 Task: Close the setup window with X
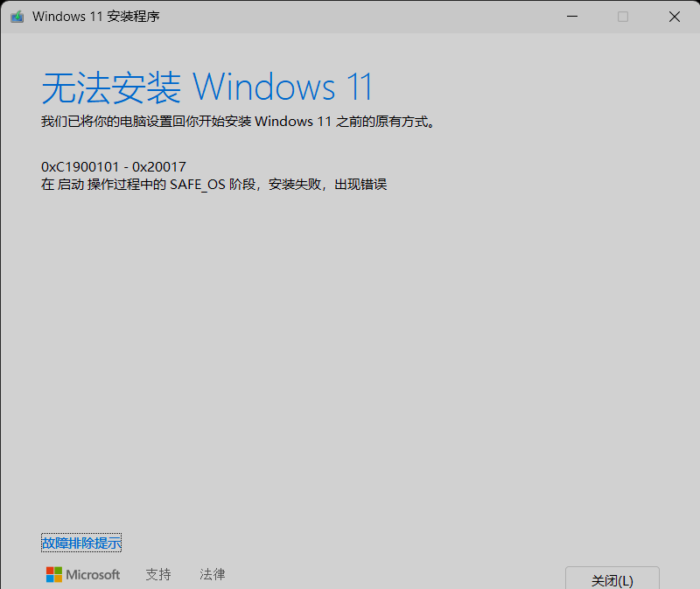pyautogui.click(x=674, y=17)
